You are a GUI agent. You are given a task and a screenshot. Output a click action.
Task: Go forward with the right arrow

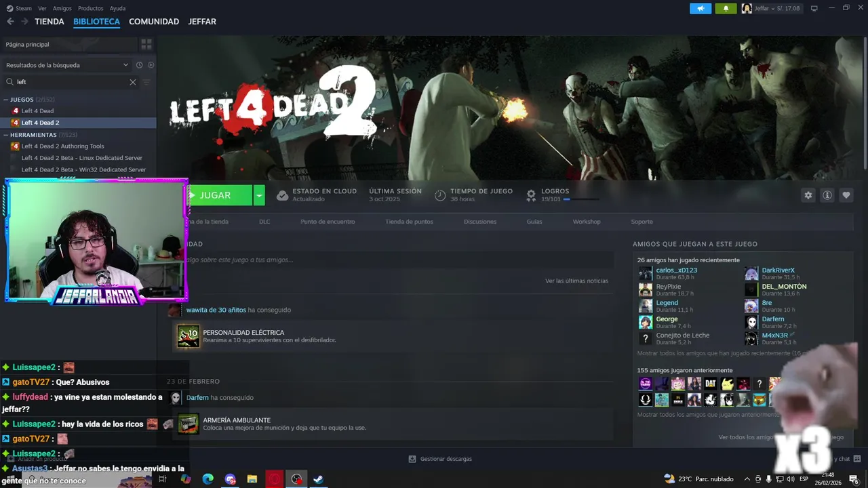click(x=24, y=22)
